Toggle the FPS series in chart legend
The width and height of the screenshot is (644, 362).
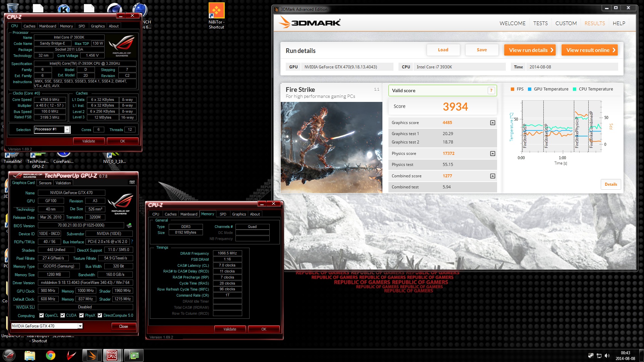(517, 89)
